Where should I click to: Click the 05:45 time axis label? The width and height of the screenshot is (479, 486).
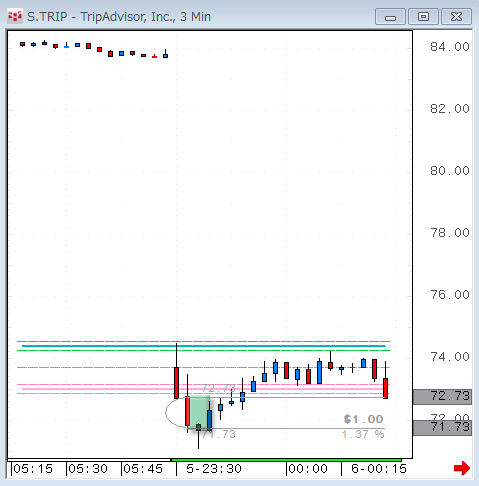pos(143,469)
